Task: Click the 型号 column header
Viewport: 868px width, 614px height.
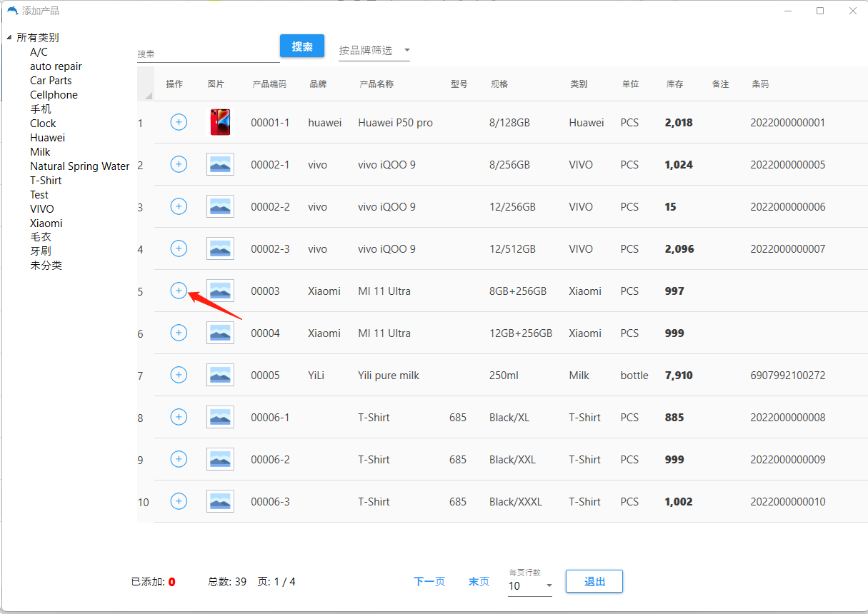Action: pyautogui.click(x=459, y=84)
